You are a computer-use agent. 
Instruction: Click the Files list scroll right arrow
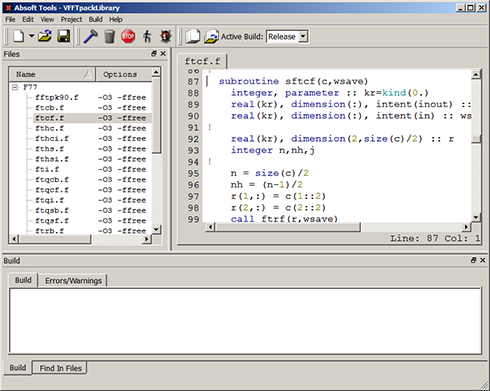point(147,239)
